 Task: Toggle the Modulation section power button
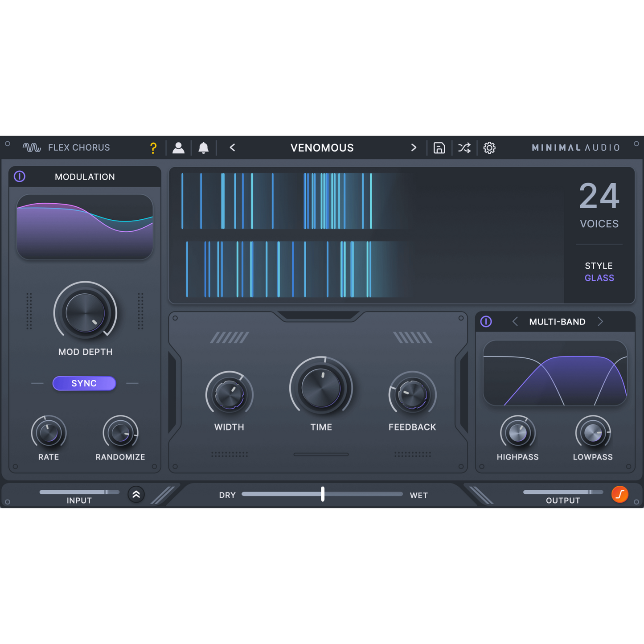coord(20,176)
